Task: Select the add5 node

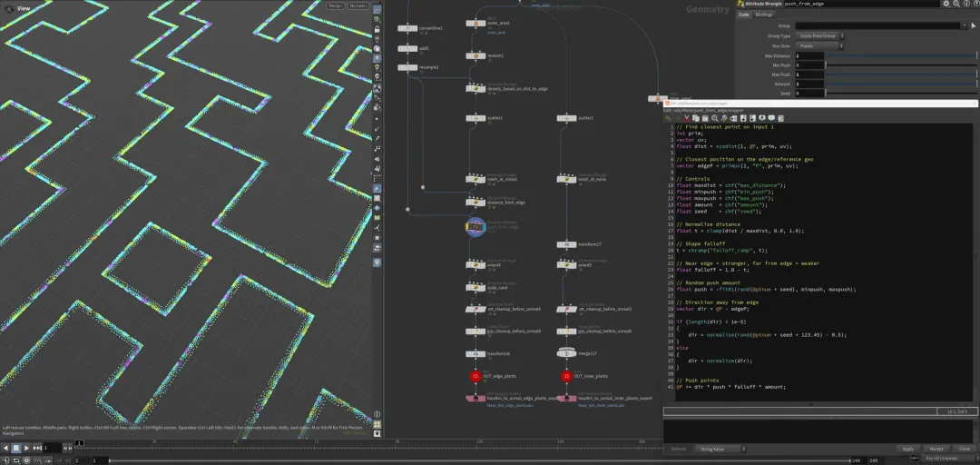Action: pyautogui.click(x=407, y=48)
